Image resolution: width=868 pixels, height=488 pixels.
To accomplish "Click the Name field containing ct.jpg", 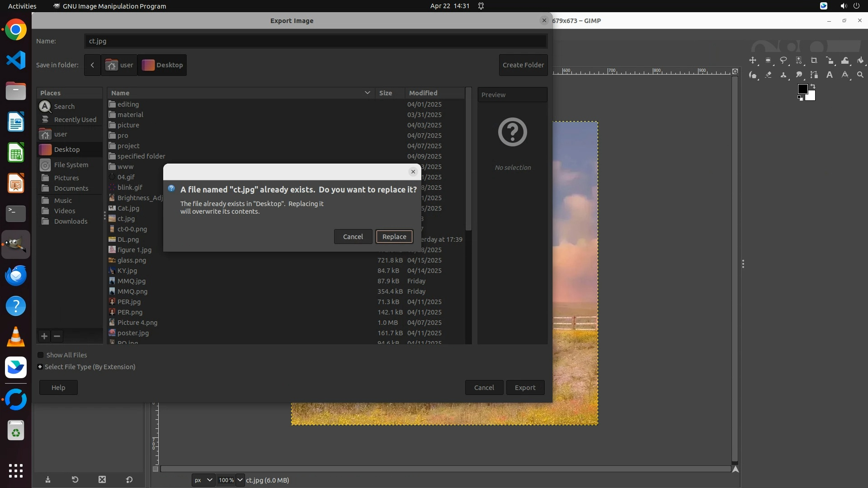I will click(315, 41).
